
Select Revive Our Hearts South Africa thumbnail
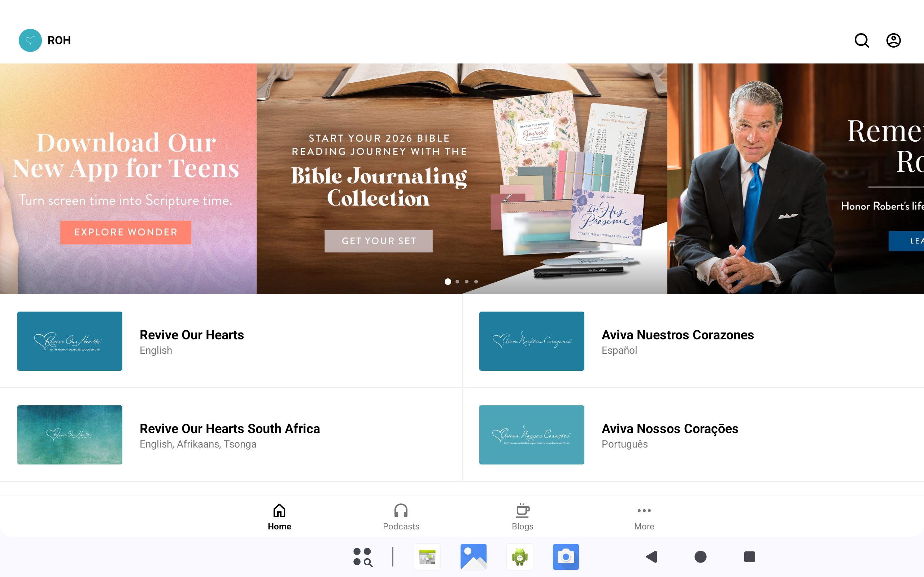(70, 435)
